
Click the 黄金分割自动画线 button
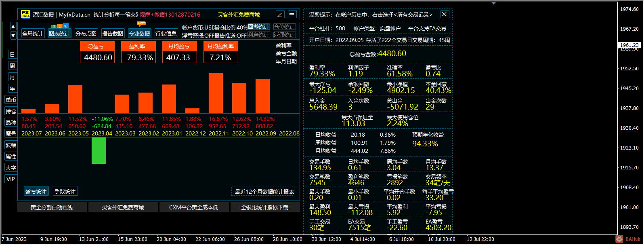[52, 207]
